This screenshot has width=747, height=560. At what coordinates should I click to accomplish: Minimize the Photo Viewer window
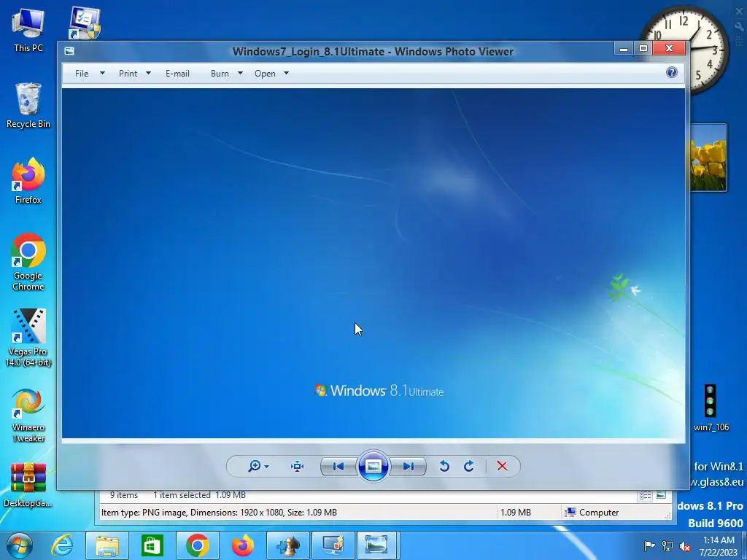coord(624,48)
